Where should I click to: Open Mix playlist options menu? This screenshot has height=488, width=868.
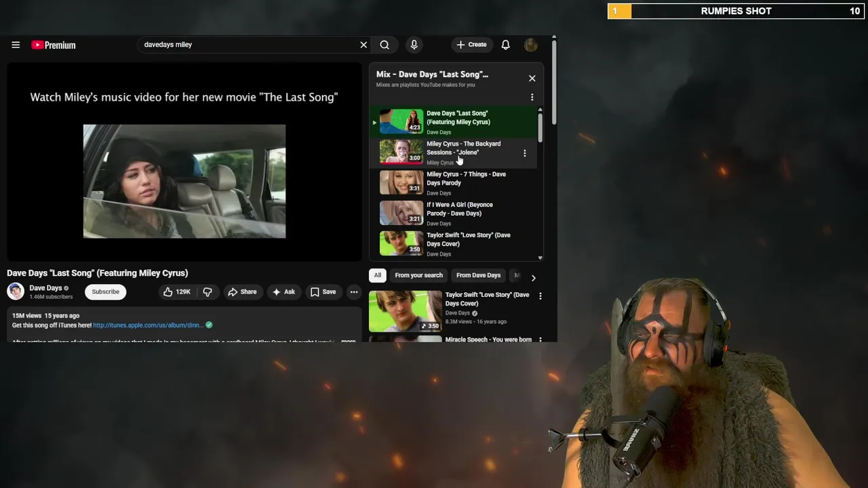click(532, 98)
